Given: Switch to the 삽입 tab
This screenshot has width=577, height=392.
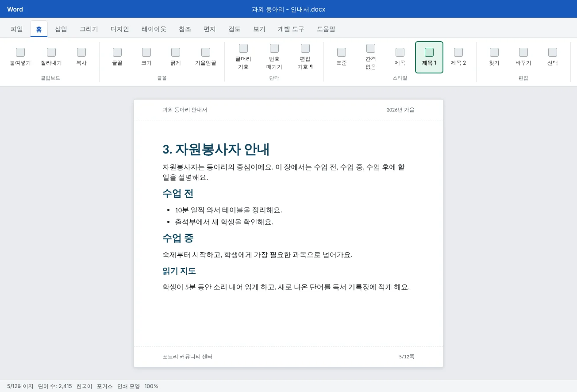Looking at the screenshot, I should point(61,29).
